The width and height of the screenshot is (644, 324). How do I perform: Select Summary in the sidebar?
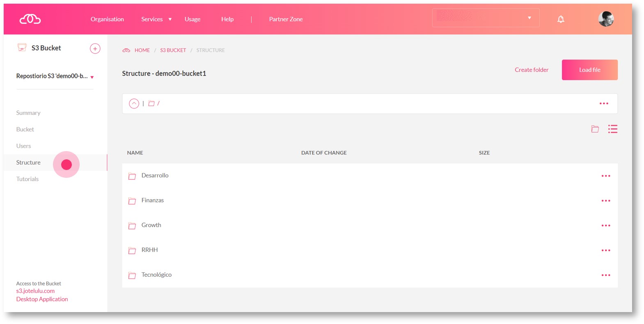(x=28, y=113)
